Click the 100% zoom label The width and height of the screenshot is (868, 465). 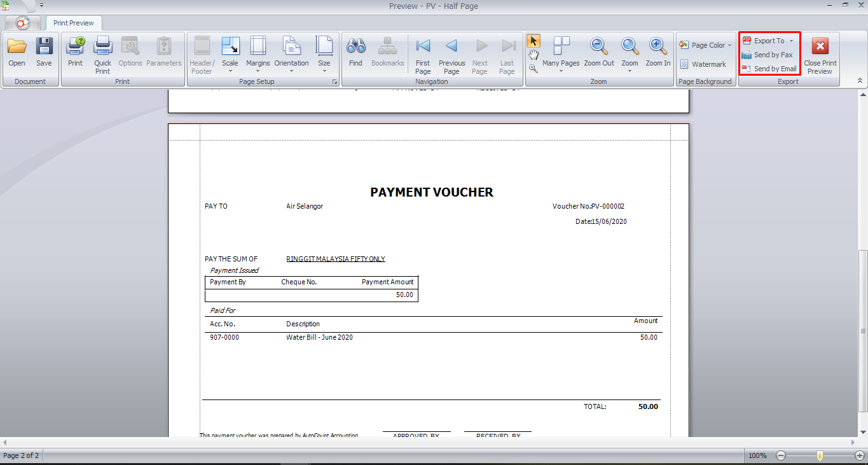click(x=757, y=455)
